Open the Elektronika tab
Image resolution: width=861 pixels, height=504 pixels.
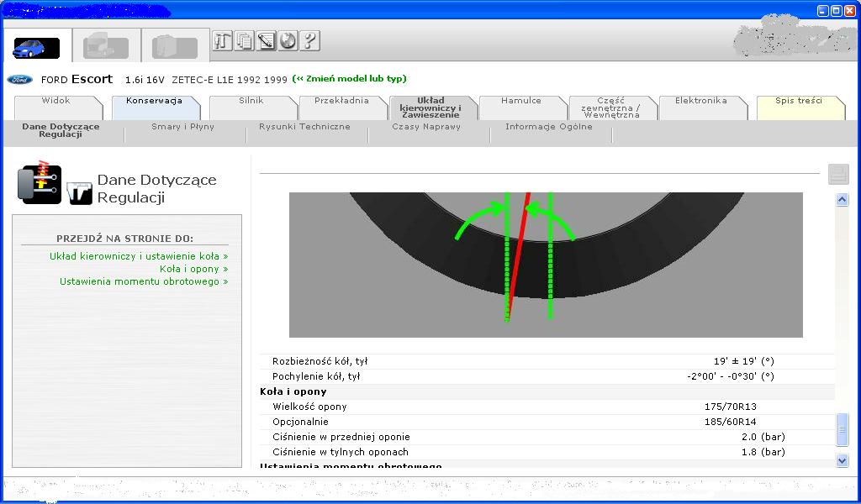[x=700, y=101]
